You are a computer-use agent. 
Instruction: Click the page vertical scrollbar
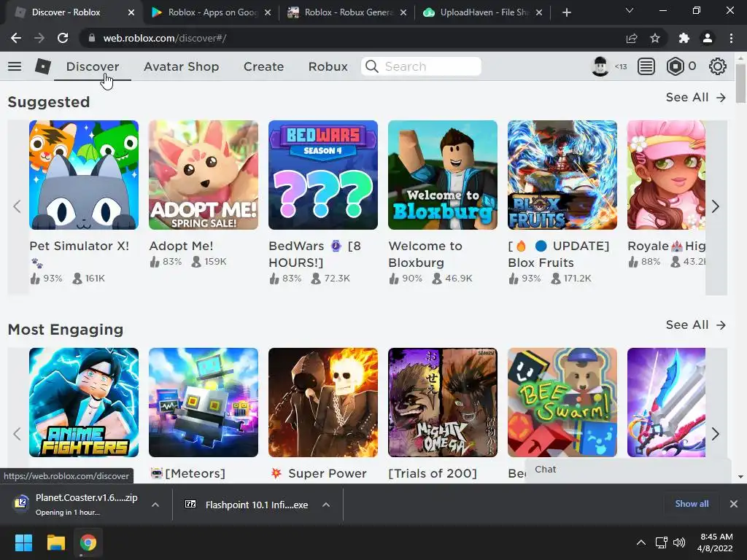pos(740,82)
